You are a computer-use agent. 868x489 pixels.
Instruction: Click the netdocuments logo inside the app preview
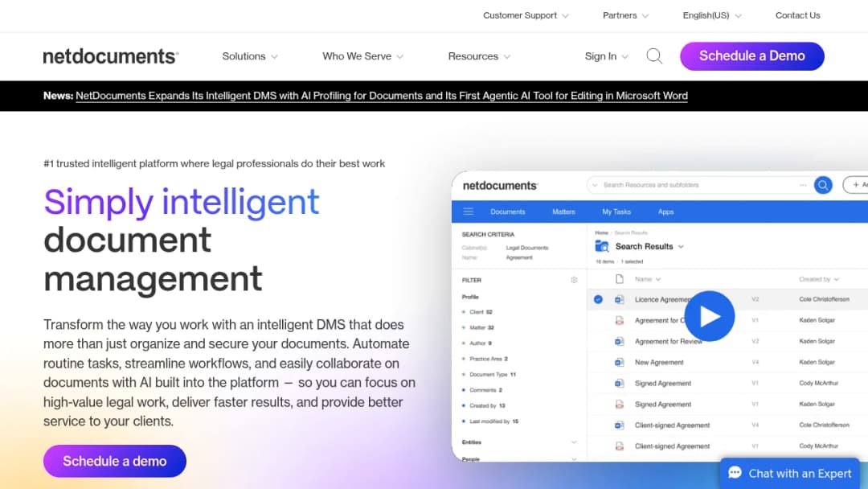point(501,186)
